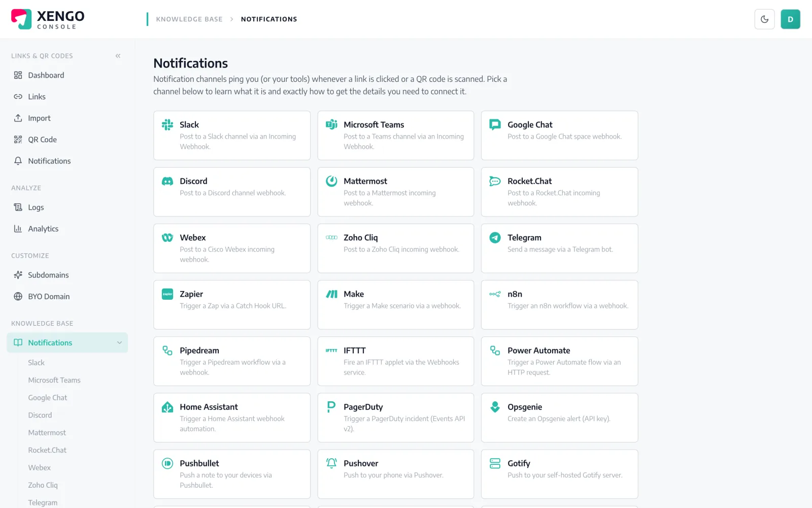The image size is (812, 508).
Task: Click the Google Chat logo icon
Action: pyautogui.click(x=495, y=124)
